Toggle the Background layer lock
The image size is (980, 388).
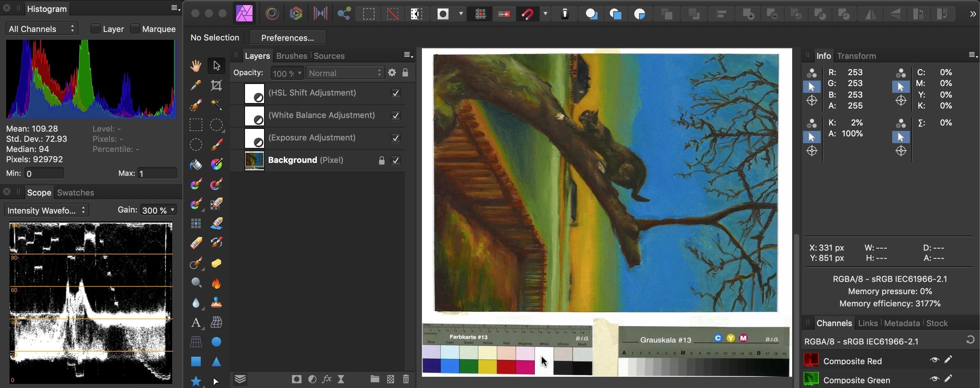(381, 161)
